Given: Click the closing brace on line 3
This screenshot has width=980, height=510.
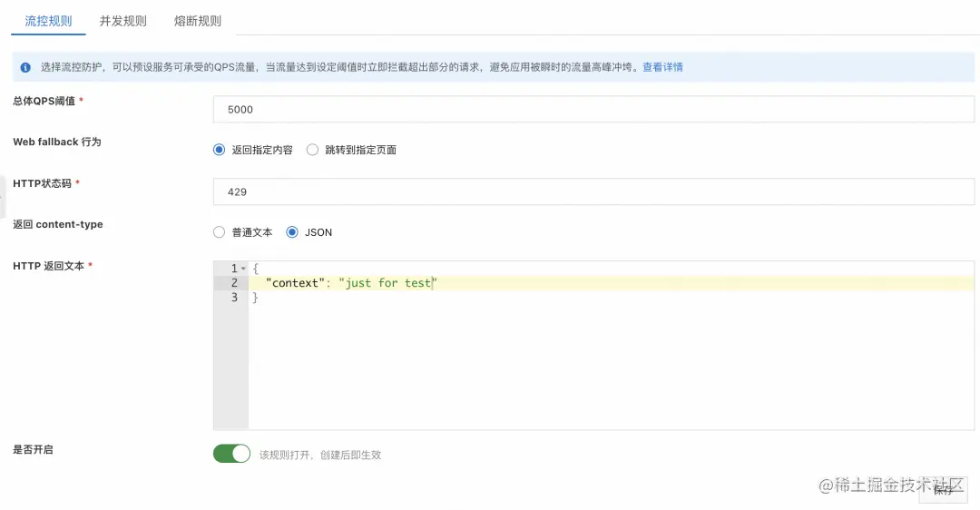Looking at the screenshot, I should pos(255,298).
